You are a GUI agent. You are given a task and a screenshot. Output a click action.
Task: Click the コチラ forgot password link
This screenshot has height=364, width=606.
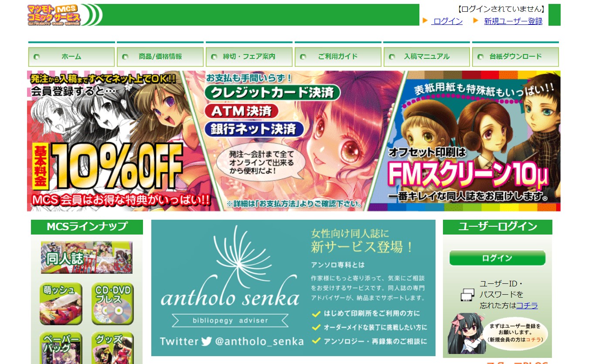527,306
